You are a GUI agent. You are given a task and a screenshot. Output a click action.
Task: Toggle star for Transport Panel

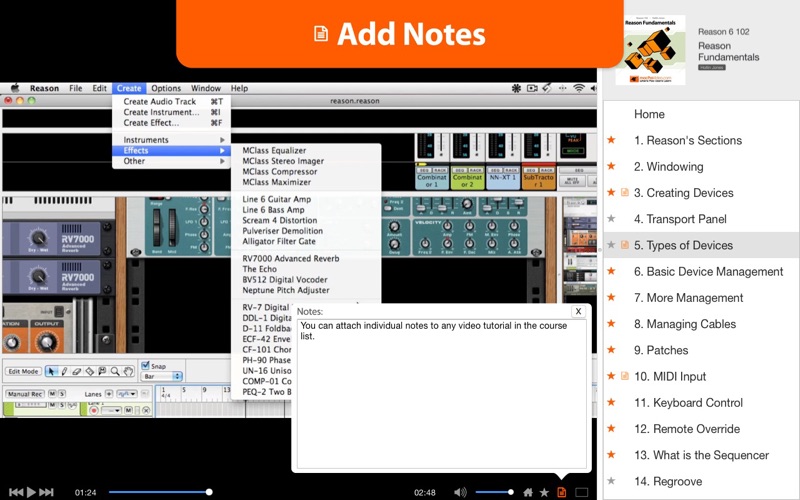point(611,218)
